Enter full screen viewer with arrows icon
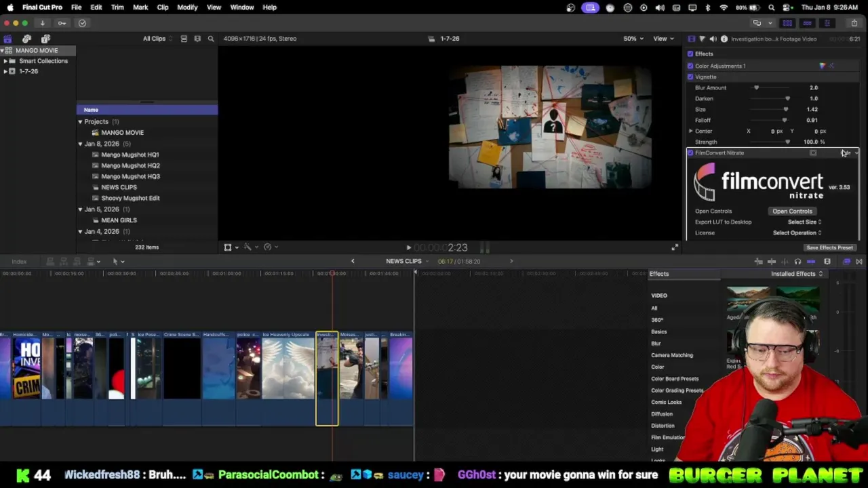 coord(674,247)
